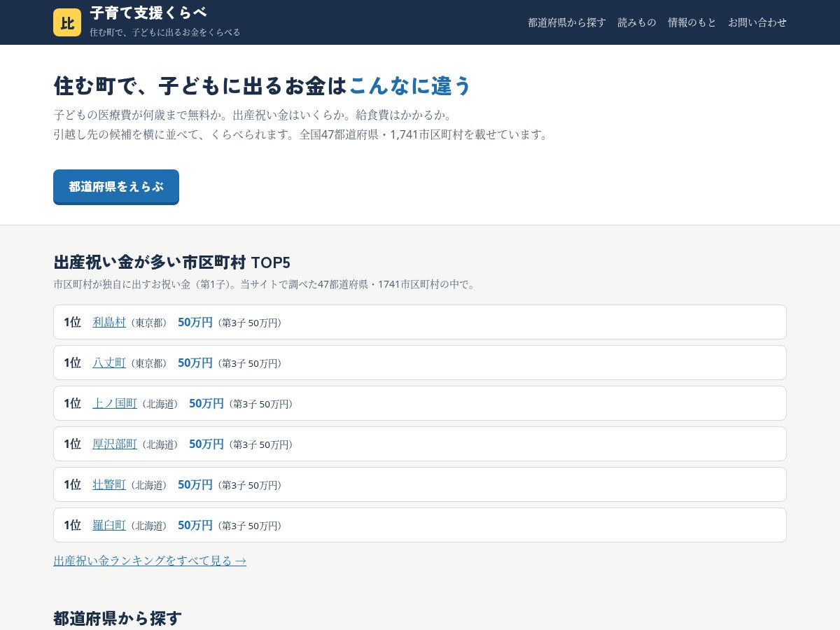Click the ranking description starting 市区町村が独自に出すお祝い金
Screen dimensions: 840x630
point(266,284)
